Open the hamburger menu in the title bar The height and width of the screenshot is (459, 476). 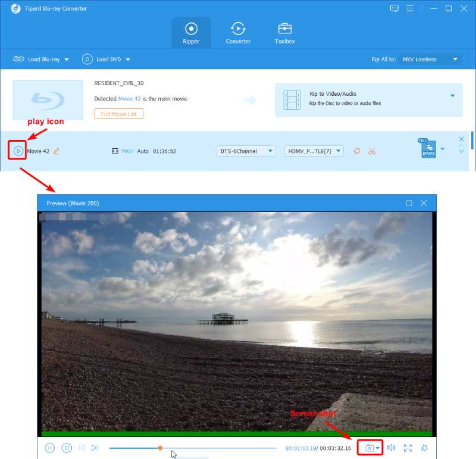[409, 8]
